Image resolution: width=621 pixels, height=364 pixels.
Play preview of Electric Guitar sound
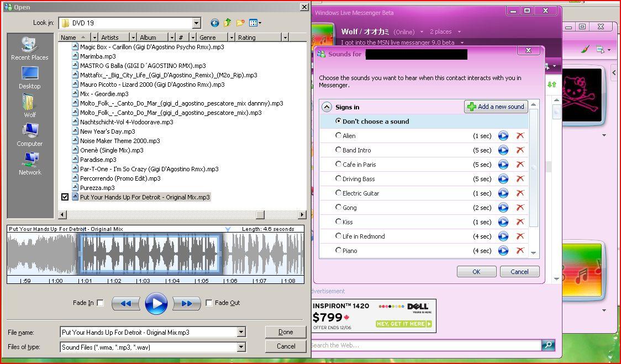point(503,193)
